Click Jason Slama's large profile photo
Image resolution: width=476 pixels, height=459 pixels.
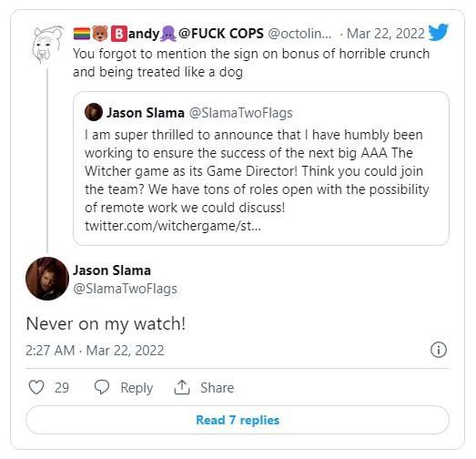click(47, 279)
